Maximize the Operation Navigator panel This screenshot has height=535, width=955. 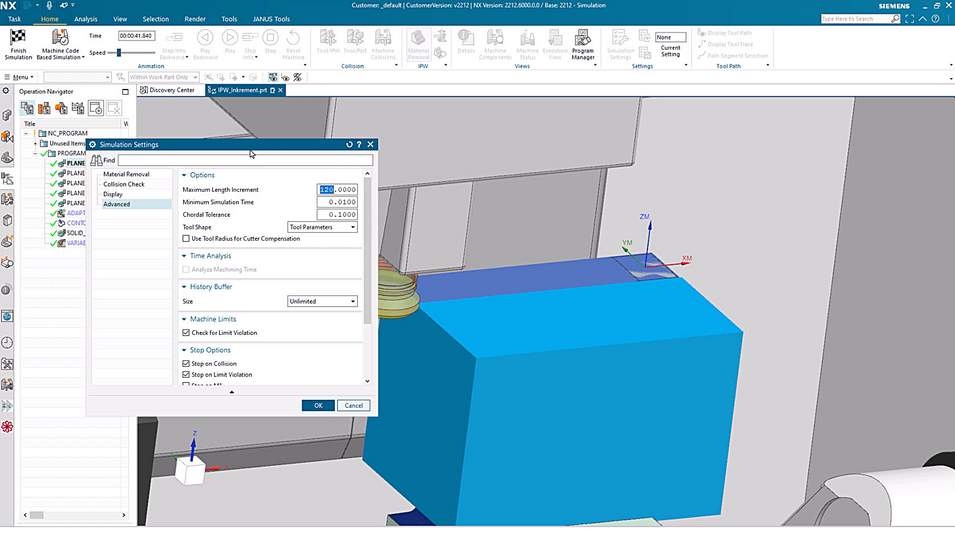point(125,92)
